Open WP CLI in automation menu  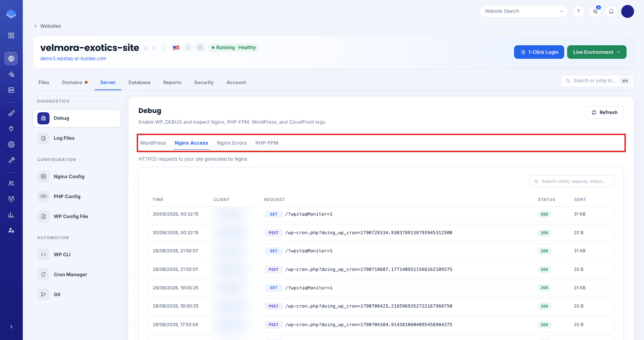[x=77, y=254]
